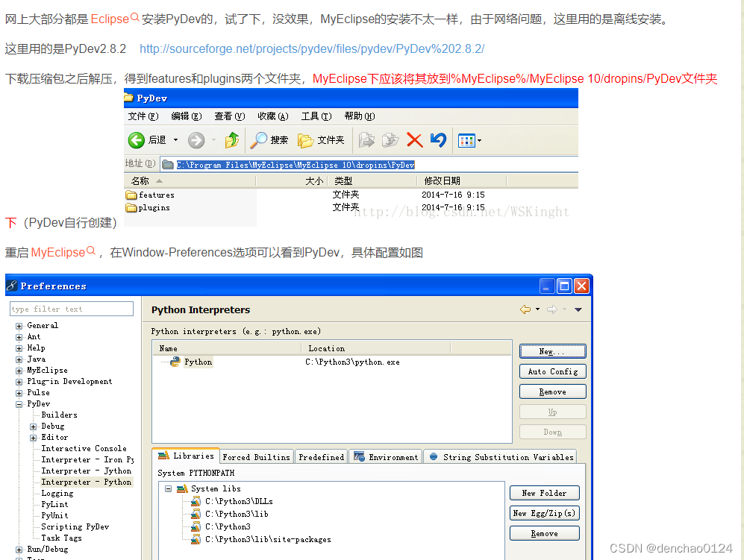Viewport: 744px width, 560px height.
Task: Click the Remove interpreter button
Action: point(553,391)
